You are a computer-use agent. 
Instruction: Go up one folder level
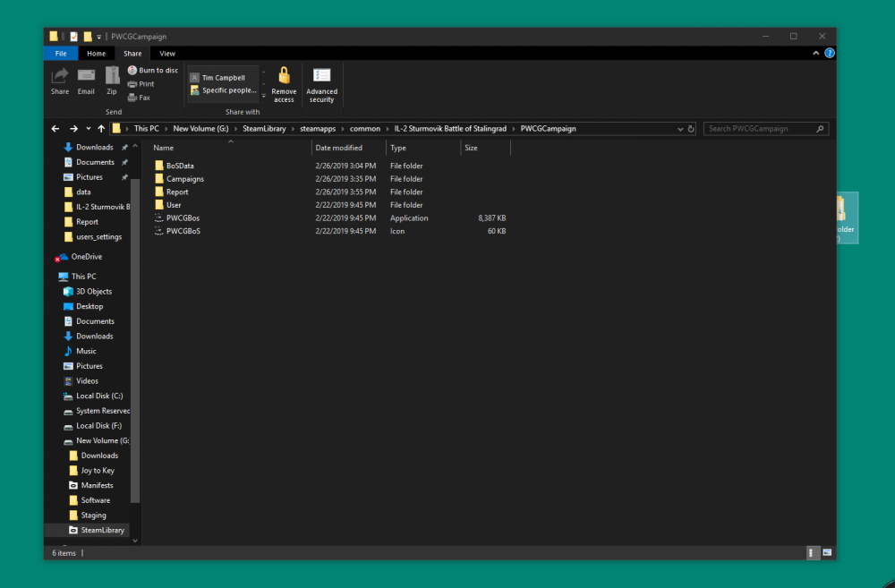(101, 129)
